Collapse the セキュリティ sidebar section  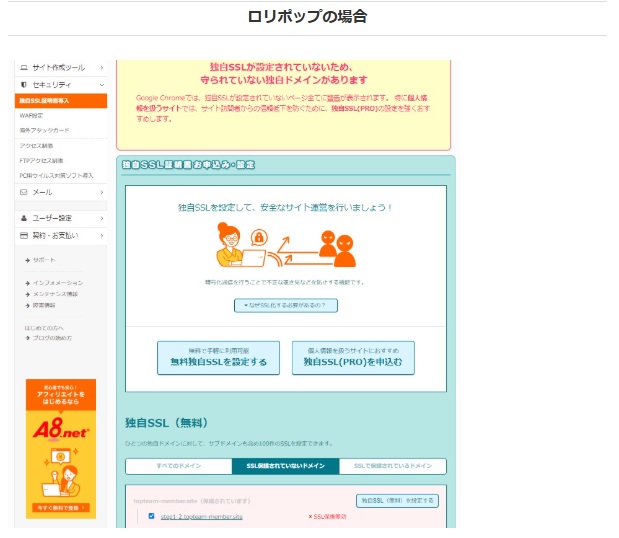102,85
